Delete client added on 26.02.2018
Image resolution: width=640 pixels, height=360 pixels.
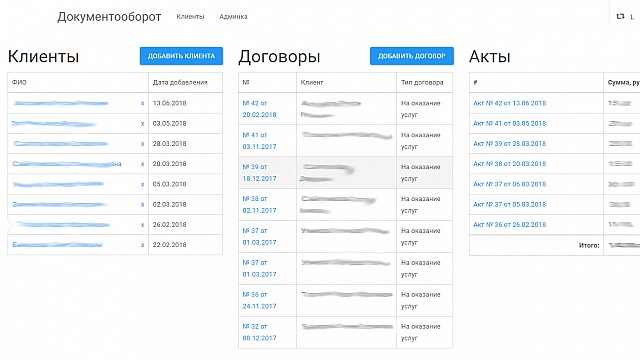coord(142,225)
